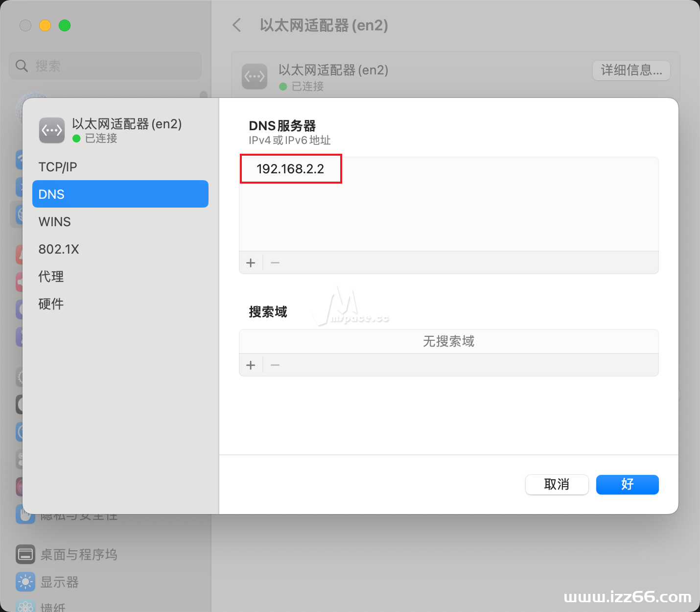The height and width of the screenshot is (612, 700).
Task: Go back using the chevron next to 以太网适配器 (en2)
Action: click(x=237, y=25)
